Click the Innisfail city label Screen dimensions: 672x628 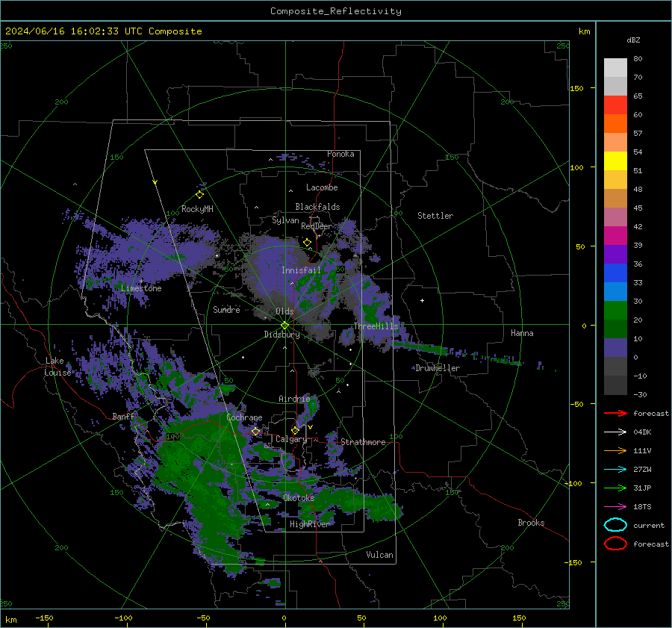click(302, 270)
